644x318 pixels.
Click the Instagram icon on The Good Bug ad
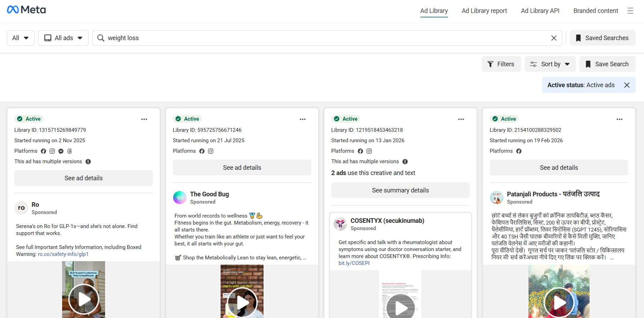click(x=210, y=151)
